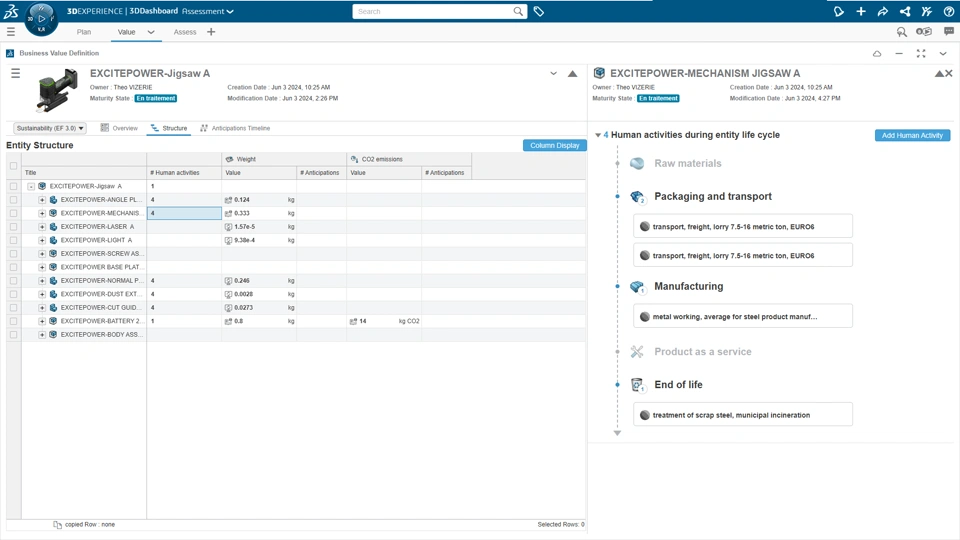
Task: Click End of life stage icon
Action: (637, 385)
